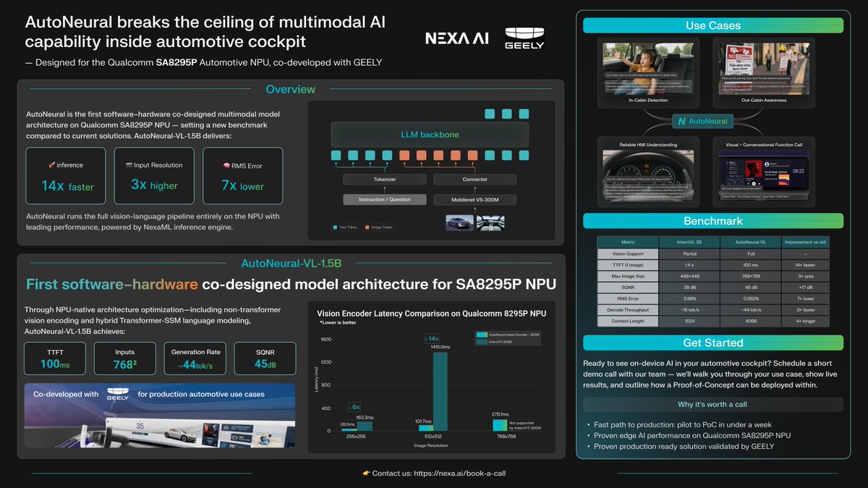Screen dimensions: 868x488
Task: Select the Use Cases section header
Action: (x=713, y=25)
